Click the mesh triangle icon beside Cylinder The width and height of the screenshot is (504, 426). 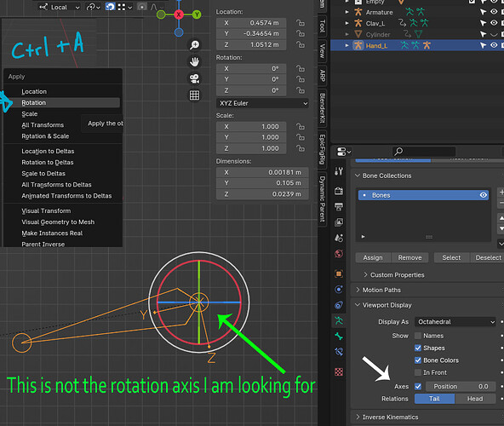(x=358, y=34)
